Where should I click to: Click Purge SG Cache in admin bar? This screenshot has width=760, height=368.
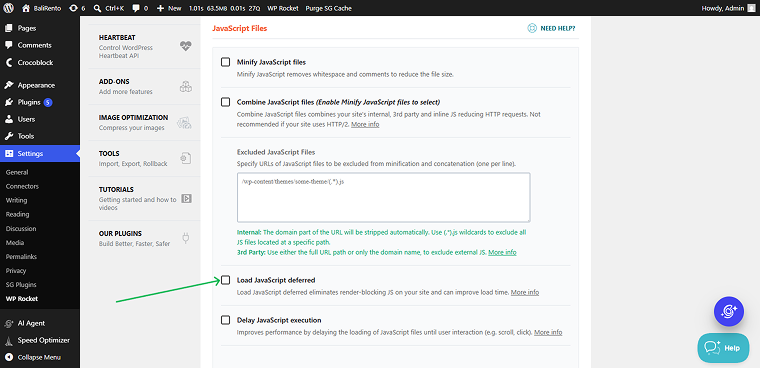329,8
